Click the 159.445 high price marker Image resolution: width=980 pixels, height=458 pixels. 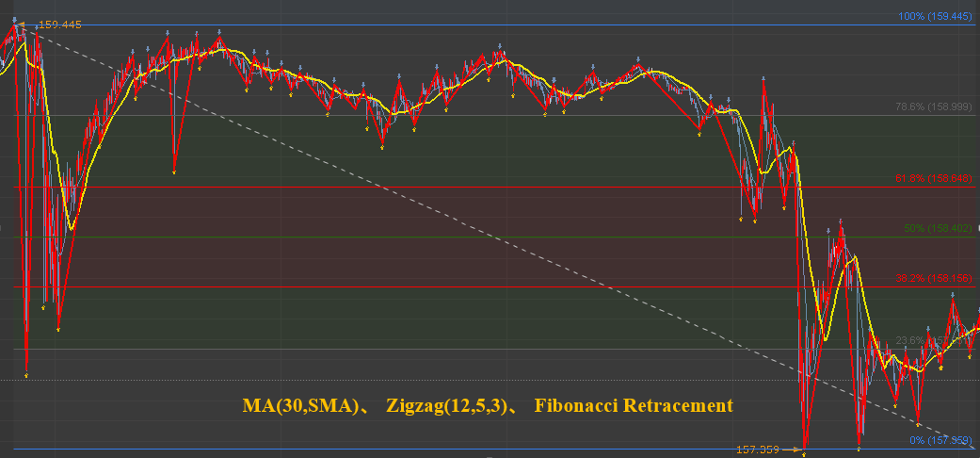[60, 25]
